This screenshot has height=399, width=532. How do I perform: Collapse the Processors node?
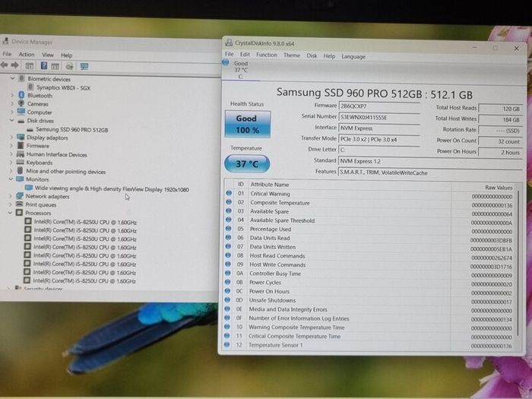coord(10,213)
